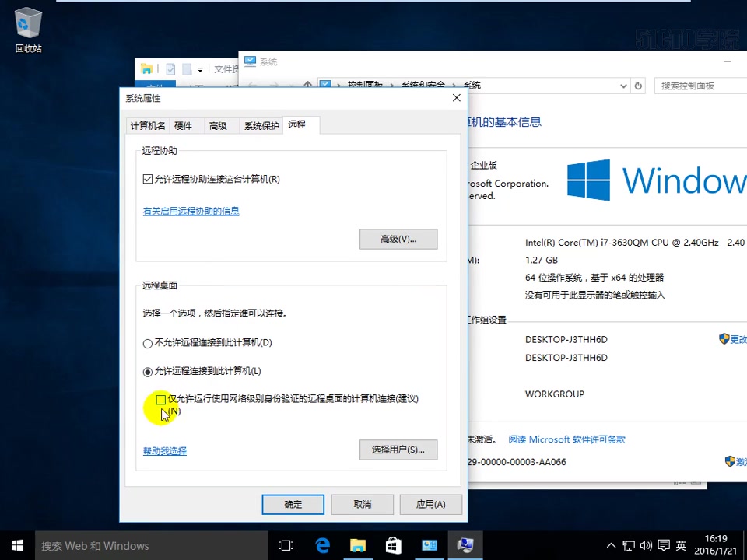Select don't allow remote connections option
This screenshot has width=747, height=560.
tap(148, 343)
